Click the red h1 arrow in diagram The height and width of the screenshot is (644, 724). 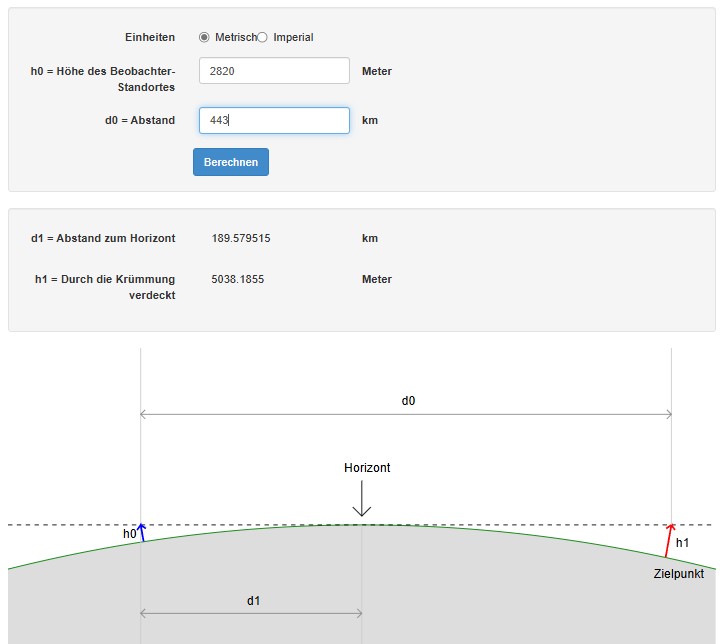(x=668, y=539)
